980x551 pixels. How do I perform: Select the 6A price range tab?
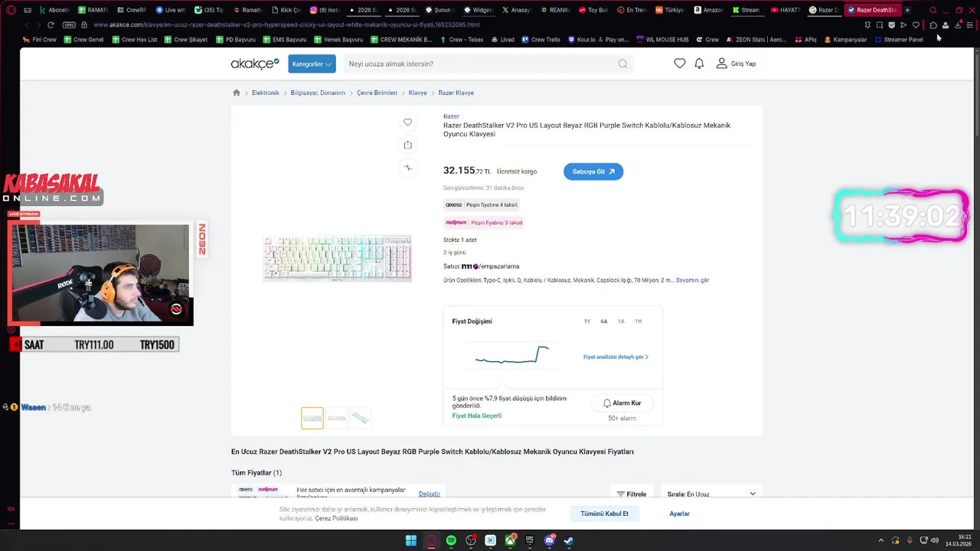(x=604, y=321)
